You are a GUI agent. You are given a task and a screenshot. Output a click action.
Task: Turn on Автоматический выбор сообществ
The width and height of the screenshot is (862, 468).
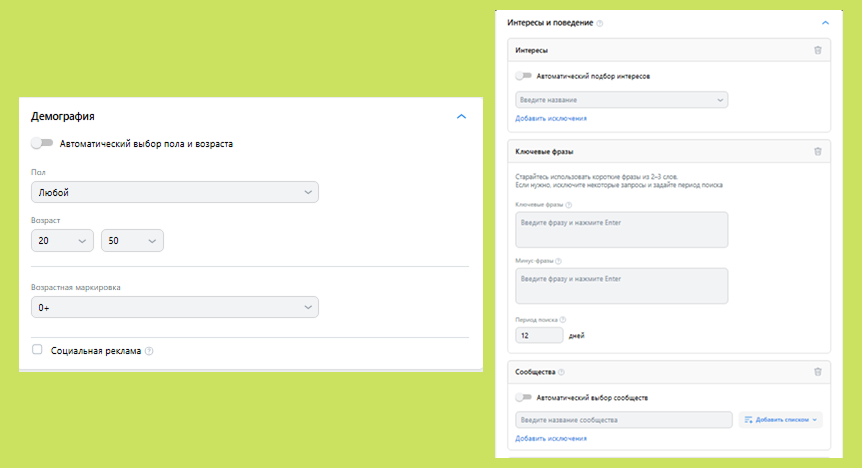524,397
